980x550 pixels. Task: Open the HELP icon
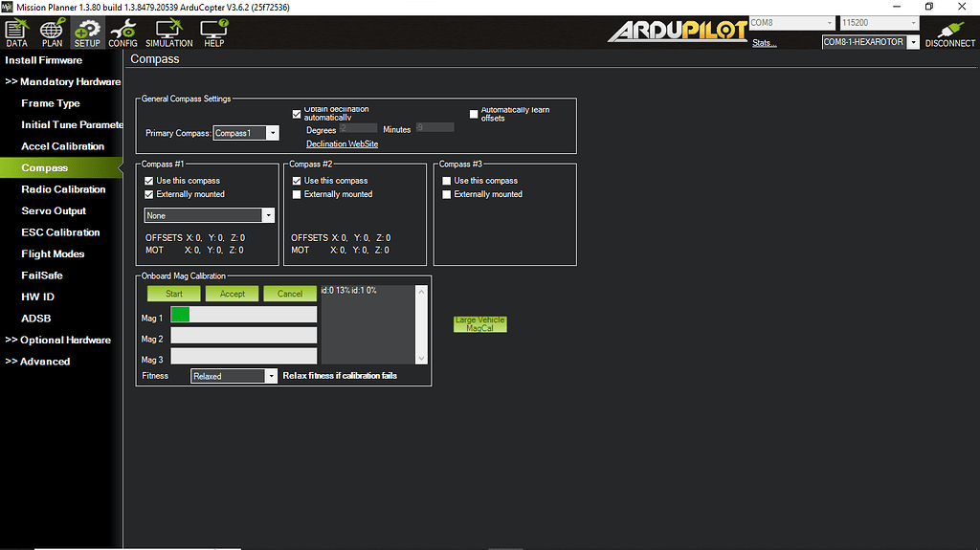tap(213, 33)
